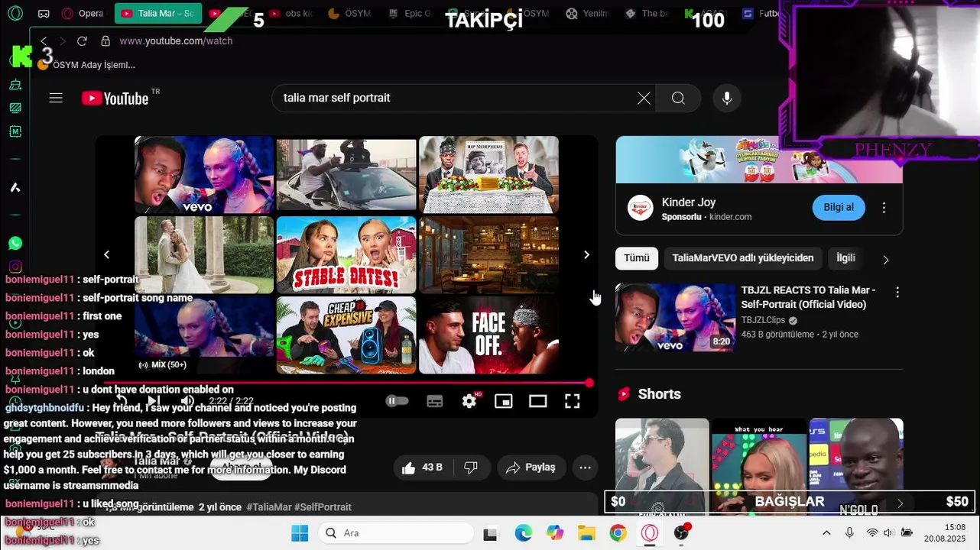Open Opera main menu logo
The width and height of the screenshot is (980, 550).
15,13
